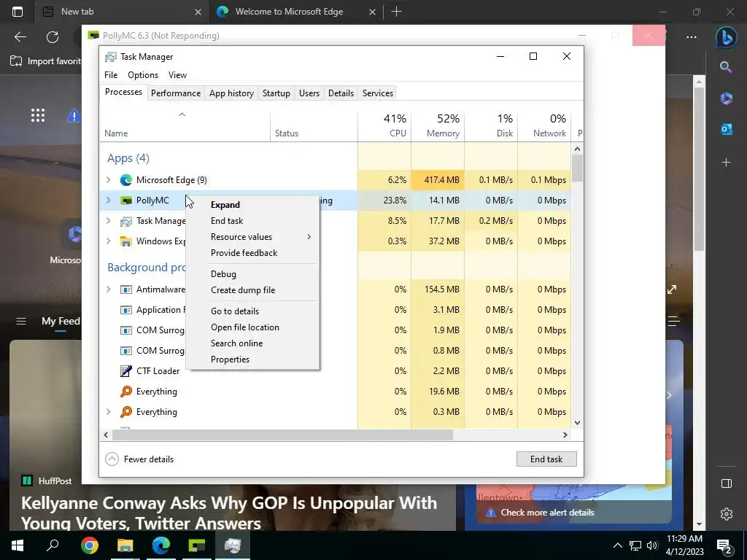This screenshot has width=747, height=560.
Task: Open Outlook in the Edge sidebar
Action: 726,130
